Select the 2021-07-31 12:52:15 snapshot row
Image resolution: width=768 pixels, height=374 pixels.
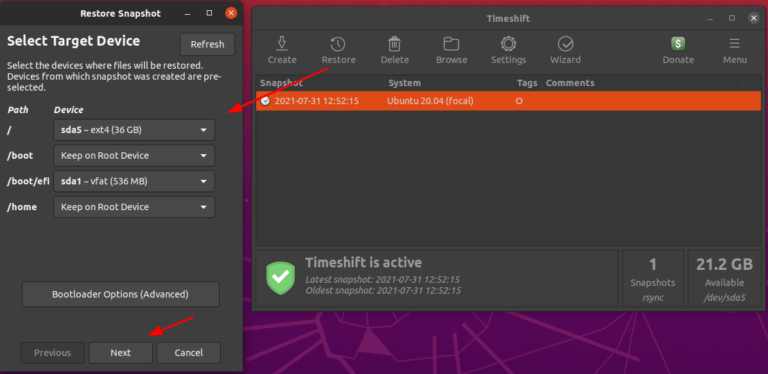tap(508, 101)
